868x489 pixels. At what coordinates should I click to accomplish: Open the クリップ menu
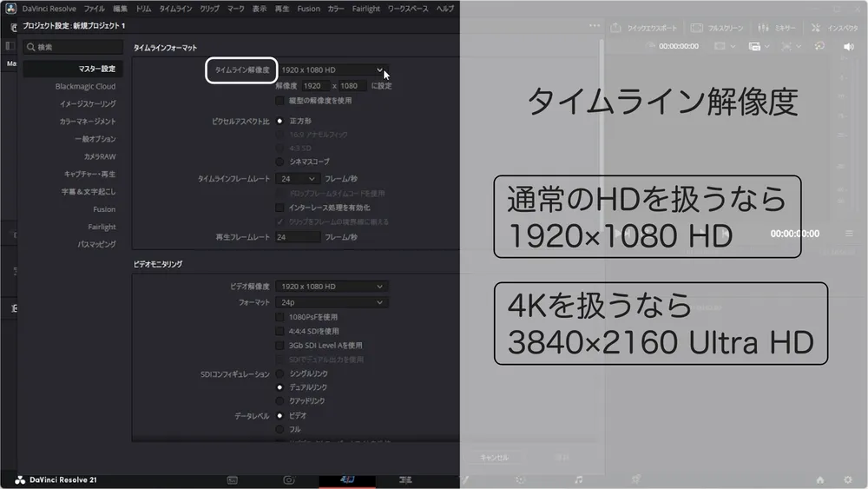[x=210, y=9]
